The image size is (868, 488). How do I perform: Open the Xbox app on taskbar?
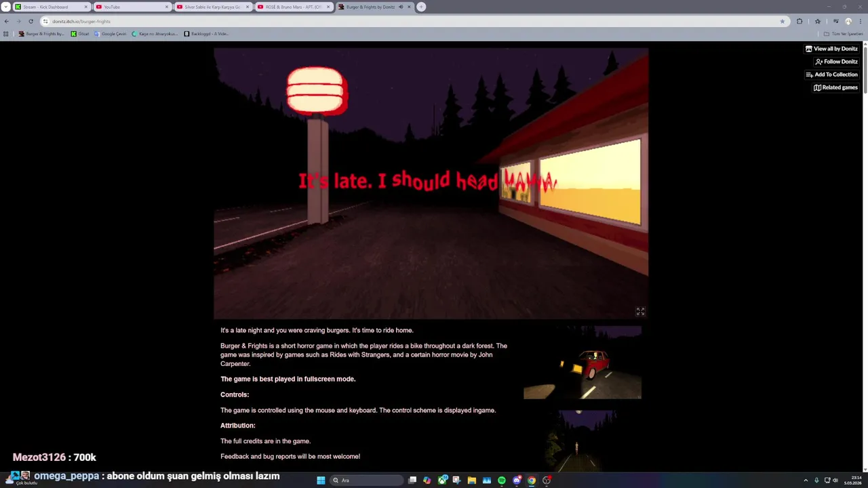click(442, 481)
